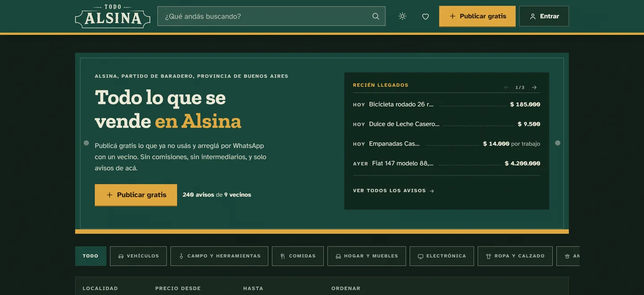Open favorites via the heart icon
The height and width of the screenshot is (295, 644).
[425, 16]
